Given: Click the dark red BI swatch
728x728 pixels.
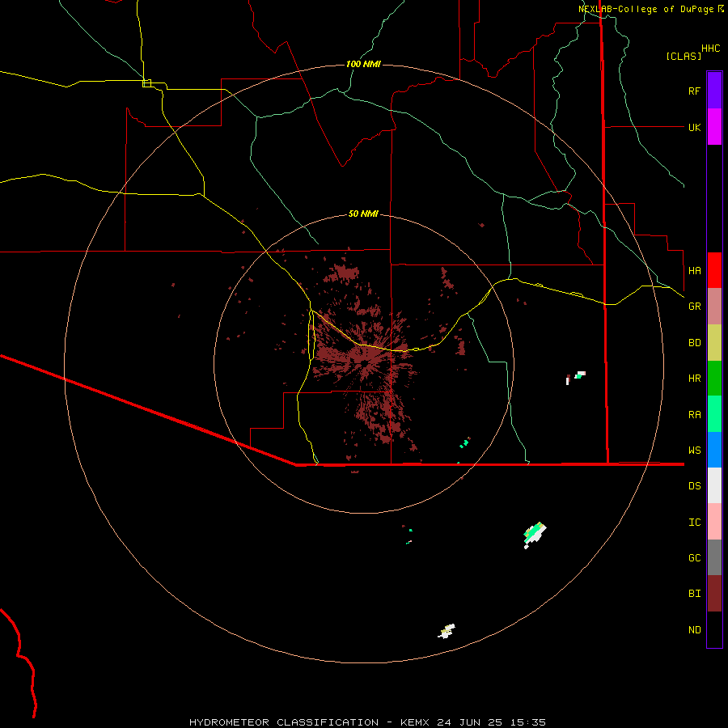Looking at the screenshot, I should (x=714, y=594).
